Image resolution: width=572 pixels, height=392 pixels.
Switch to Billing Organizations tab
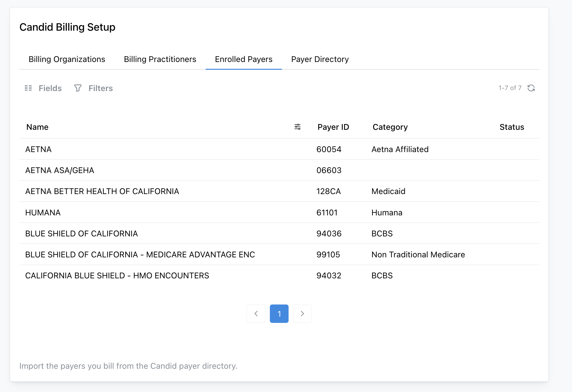pyautogui.click(x=67, y=59)
